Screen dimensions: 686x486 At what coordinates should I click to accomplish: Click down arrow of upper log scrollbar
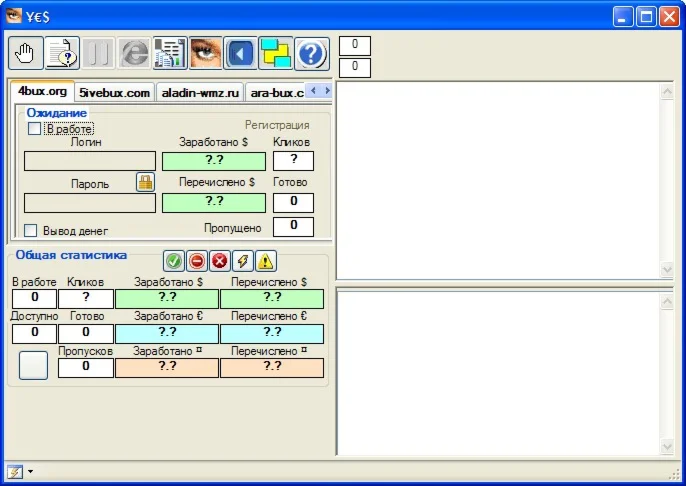667,270
